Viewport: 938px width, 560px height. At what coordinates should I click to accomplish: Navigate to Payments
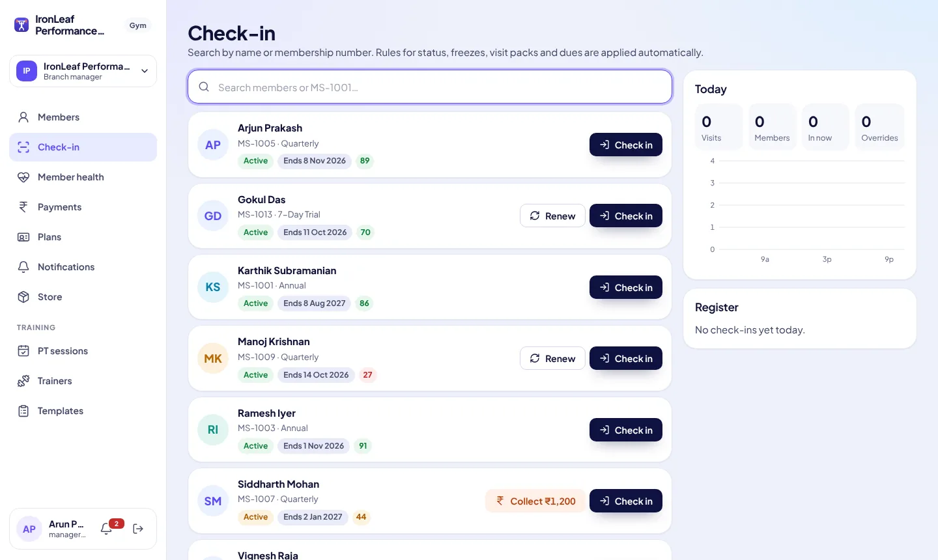click(x=83, y=207)
